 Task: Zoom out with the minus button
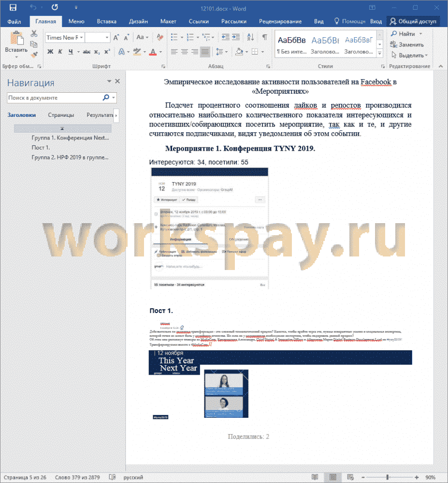click(363, 477)
